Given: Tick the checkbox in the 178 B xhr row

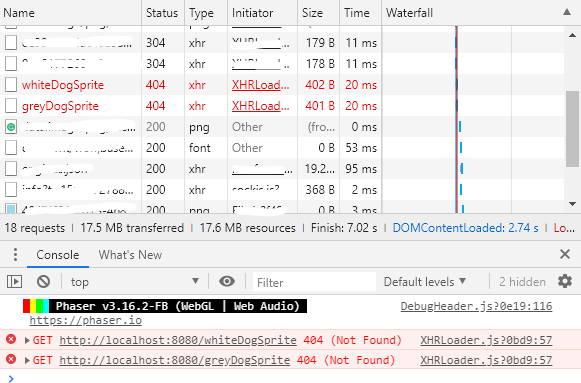Looking at the screenshot, I should [x=11, y=64].
